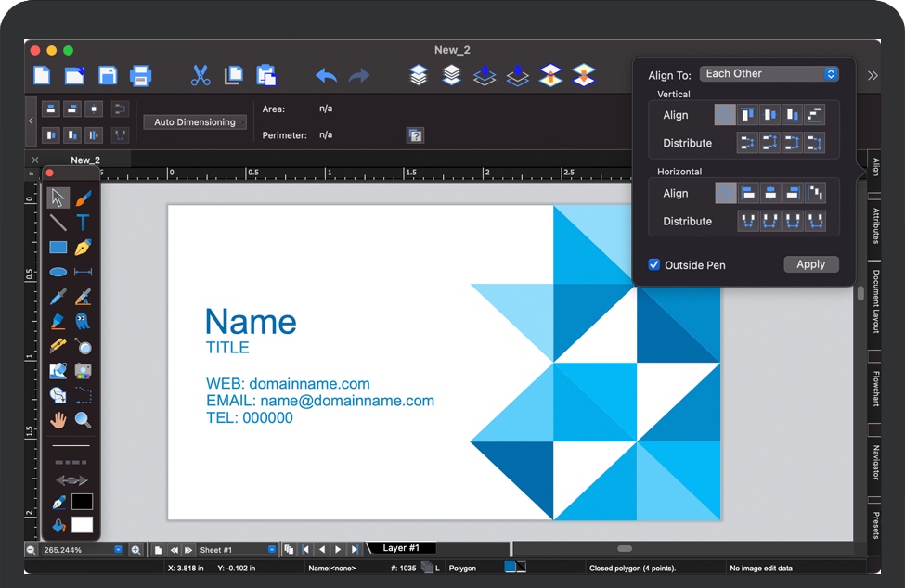Open the zoom percentage dropdown
Screen dimensions: 905x588
tap(118, 550)
